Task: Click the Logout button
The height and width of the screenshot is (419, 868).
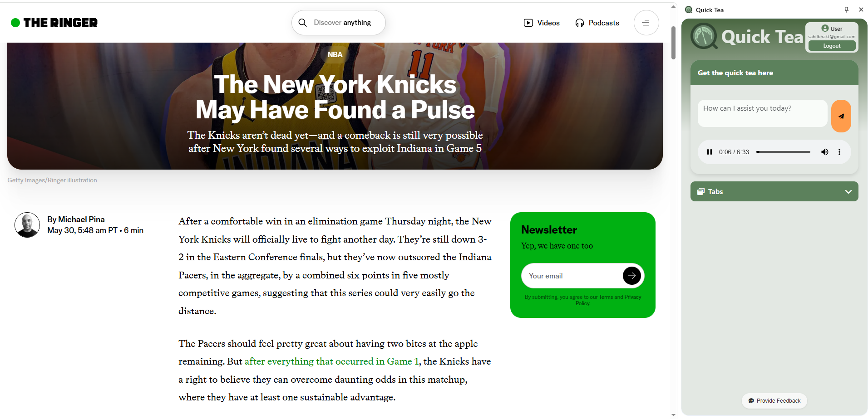Action: [832, 46]
